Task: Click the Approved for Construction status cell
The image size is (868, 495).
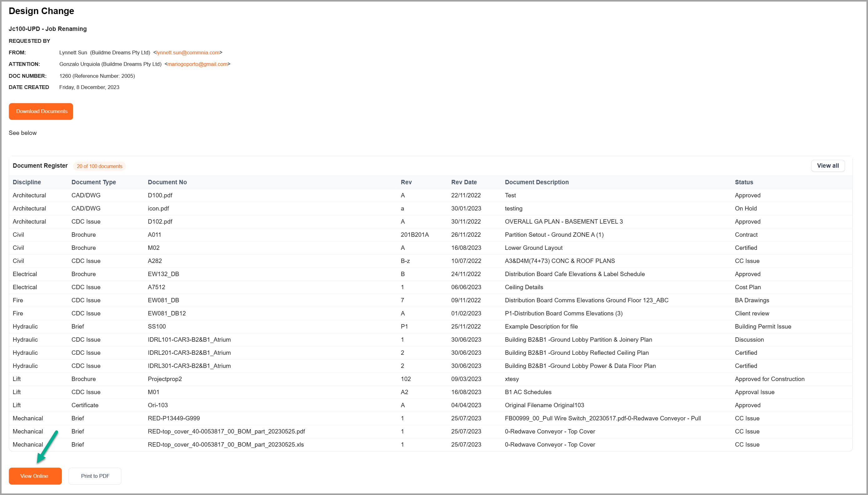Action: point(769,379)
